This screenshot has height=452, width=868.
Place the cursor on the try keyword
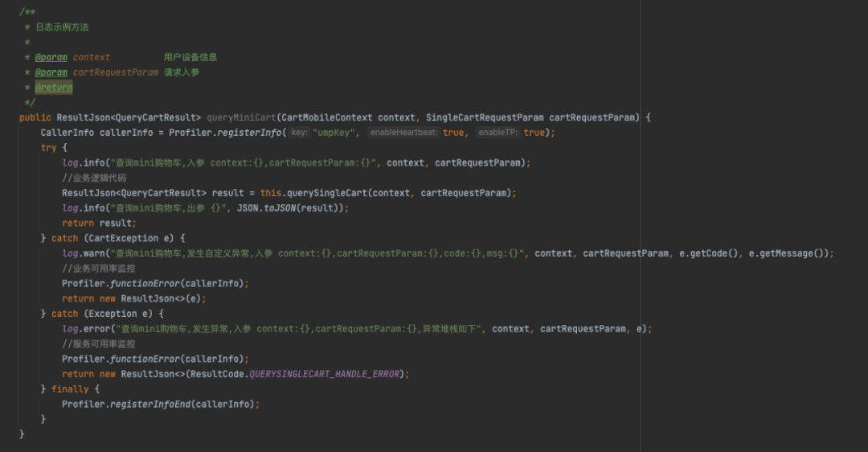[x=48, y=148]
